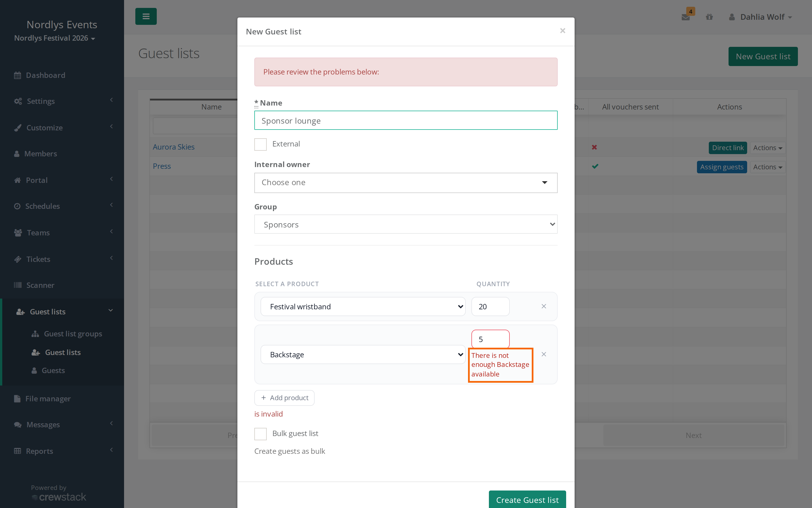Image resolution: width=812 pixels, height=508 pixels.
Task: Open the Aurora Skies guest list link
Action: click(173, 147)
